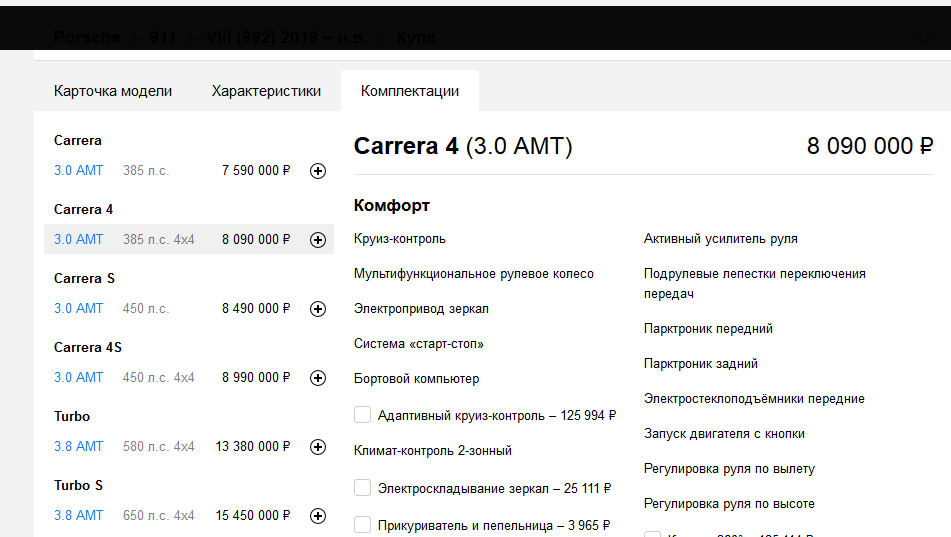
Task: Click Купе body type breadcrumb
Action: coord(416,38)
